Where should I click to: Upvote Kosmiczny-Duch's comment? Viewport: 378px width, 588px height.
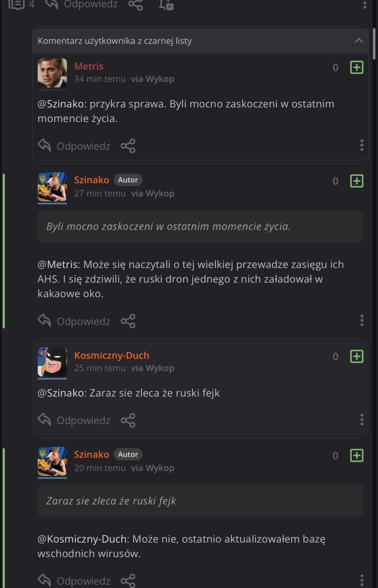(x=357, y=356)
